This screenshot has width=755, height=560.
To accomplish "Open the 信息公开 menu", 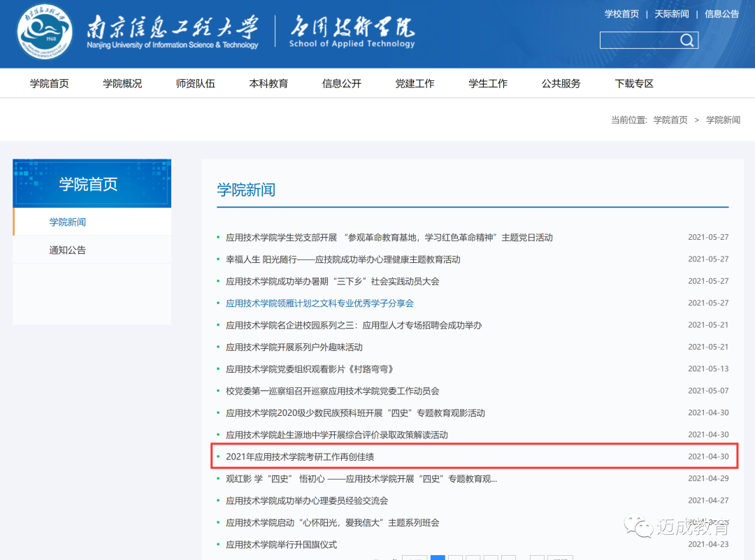I will tap(342, 82).
